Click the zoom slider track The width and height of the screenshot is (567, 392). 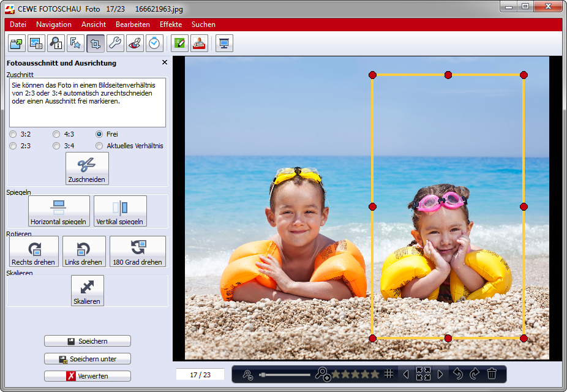(285, 374)
